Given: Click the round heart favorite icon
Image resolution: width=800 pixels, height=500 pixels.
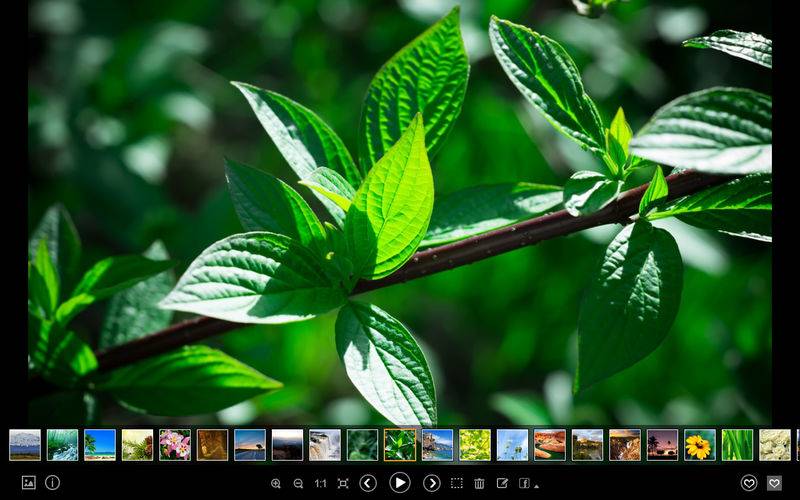Looking at the screenshot, I should (x=749, y=483).
